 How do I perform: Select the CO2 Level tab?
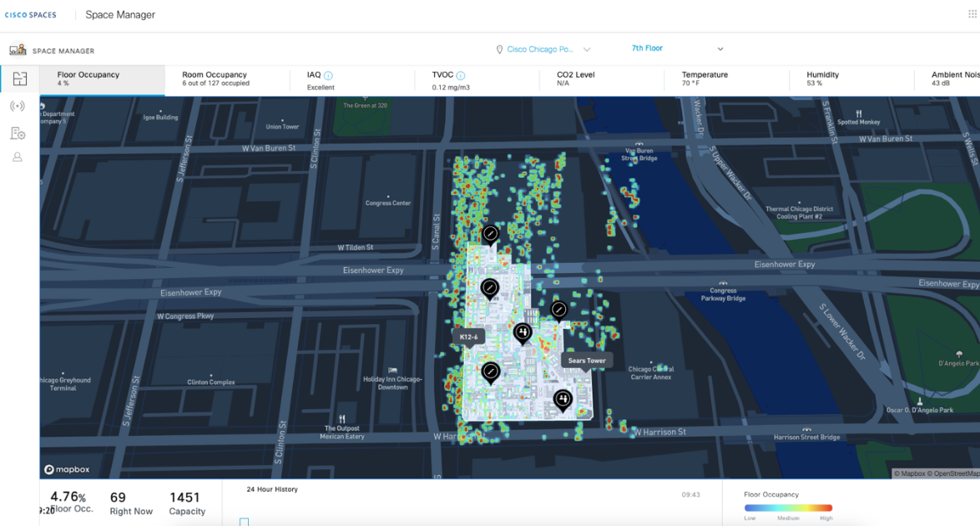576,78
